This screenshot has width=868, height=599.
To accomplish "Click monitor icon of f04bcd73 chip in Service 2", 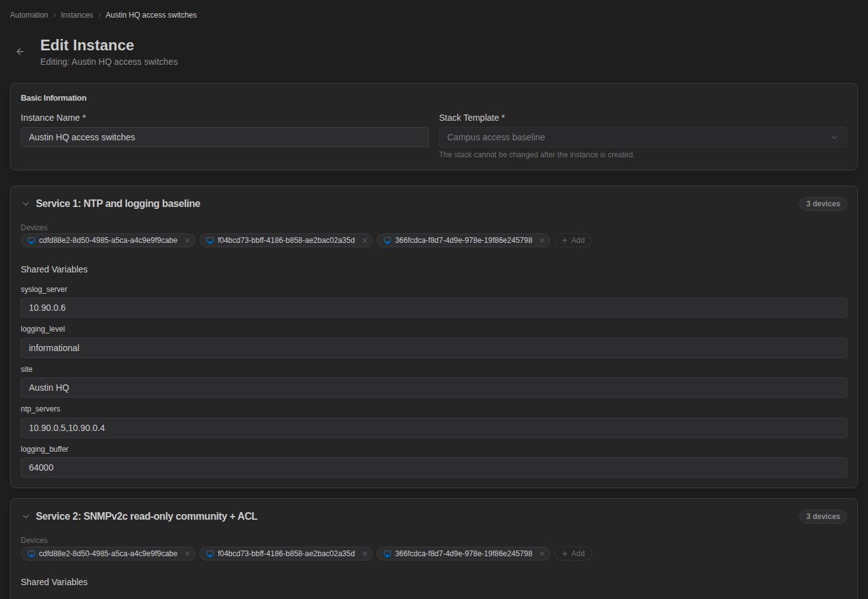I will pos(210,554).
